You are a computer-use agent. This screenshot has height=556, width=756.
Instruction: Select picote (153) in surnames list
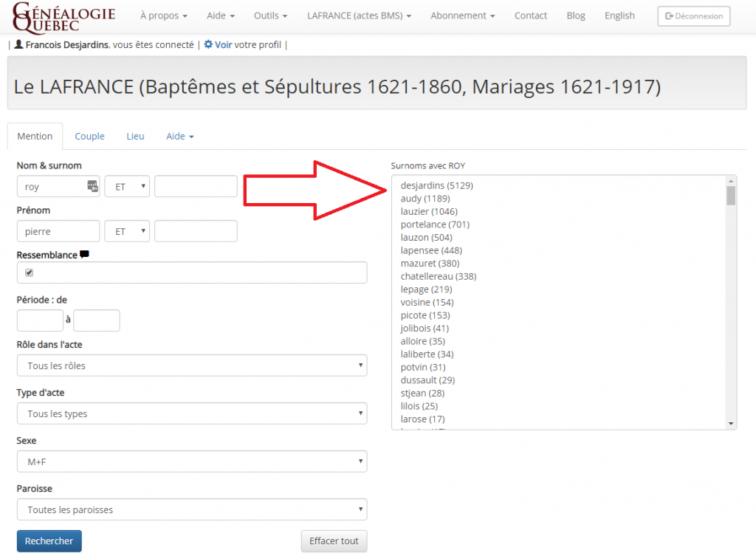[425, 315]
